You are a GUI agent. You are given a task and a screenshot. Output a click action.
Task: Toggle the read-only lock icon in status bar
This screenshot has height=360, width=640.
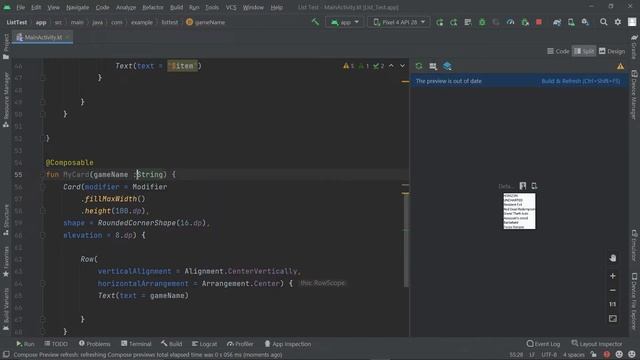tap(593, 355)
